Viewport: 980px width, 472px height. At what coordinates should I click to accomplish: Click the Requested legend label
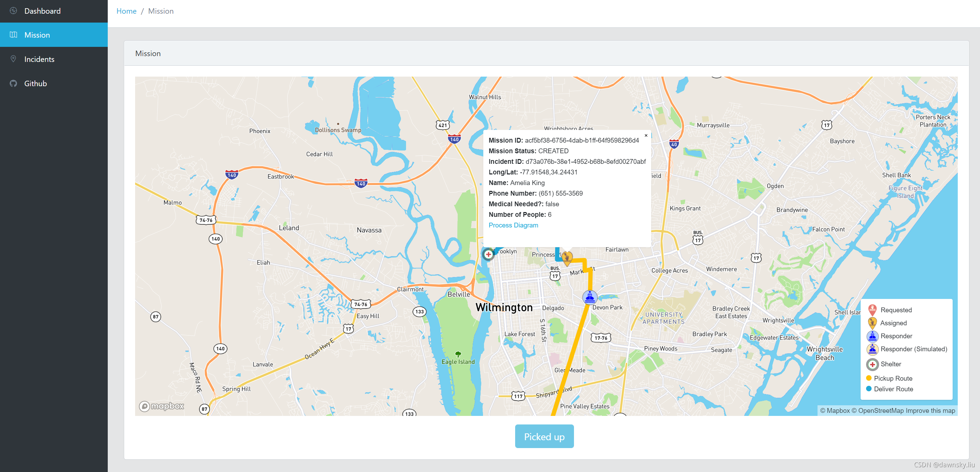click(x=896, y=310)
